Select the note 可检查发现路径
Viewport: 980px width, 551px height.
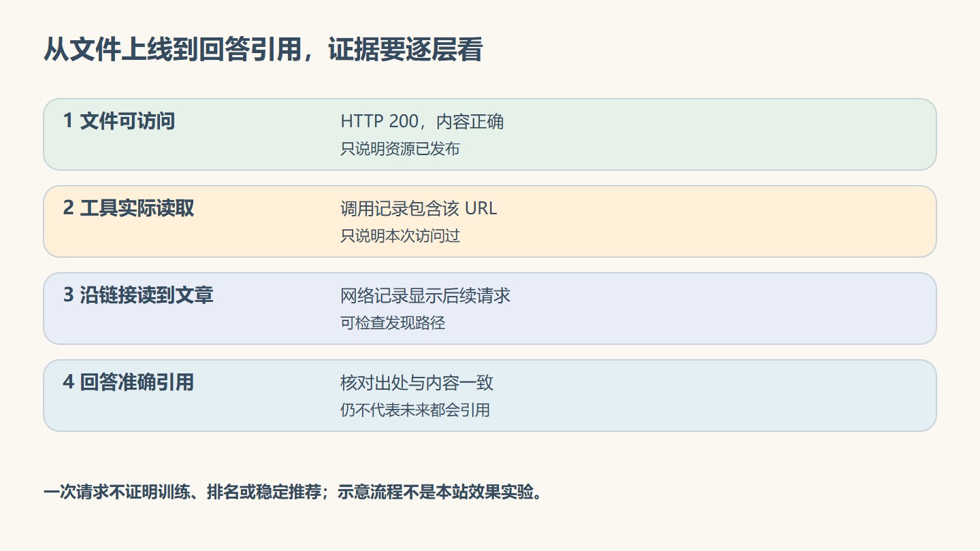click(x=393, y=323)
